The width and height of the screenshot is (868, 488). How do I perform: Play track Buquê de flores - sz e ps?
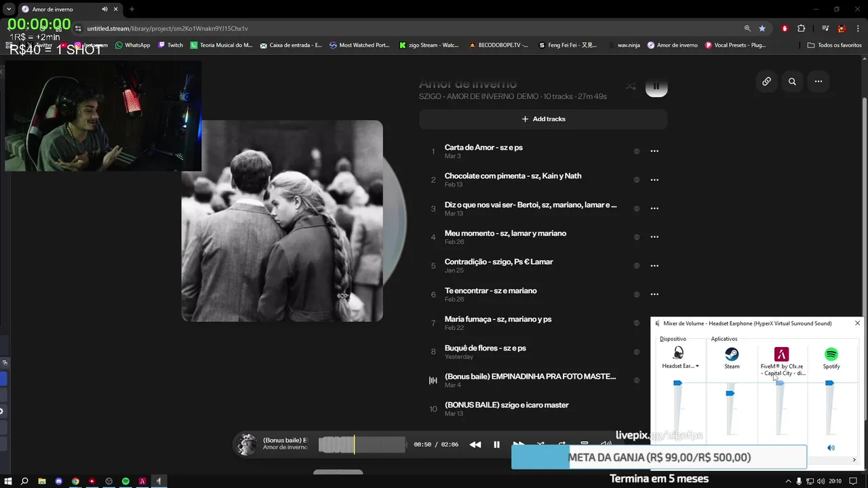pyautogui.click(x=485, y=348)
